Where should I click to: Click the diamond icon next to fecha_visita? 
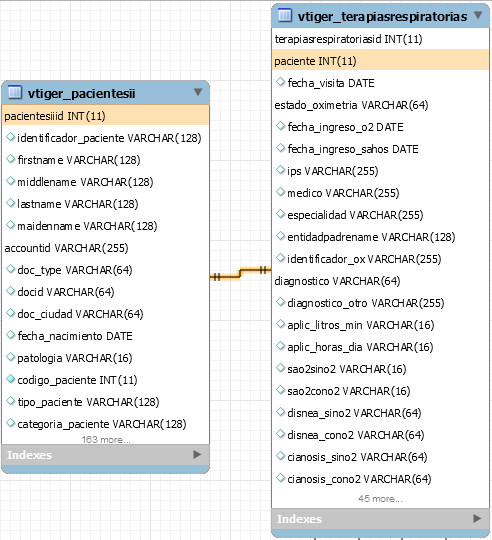tap(281, 82)
